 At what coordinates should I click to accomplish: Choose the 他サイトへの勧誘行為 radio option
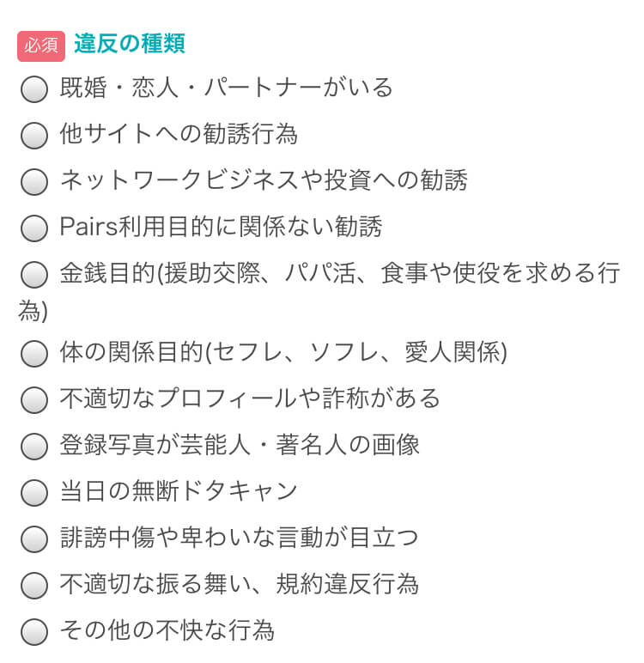tap(33, 135)
